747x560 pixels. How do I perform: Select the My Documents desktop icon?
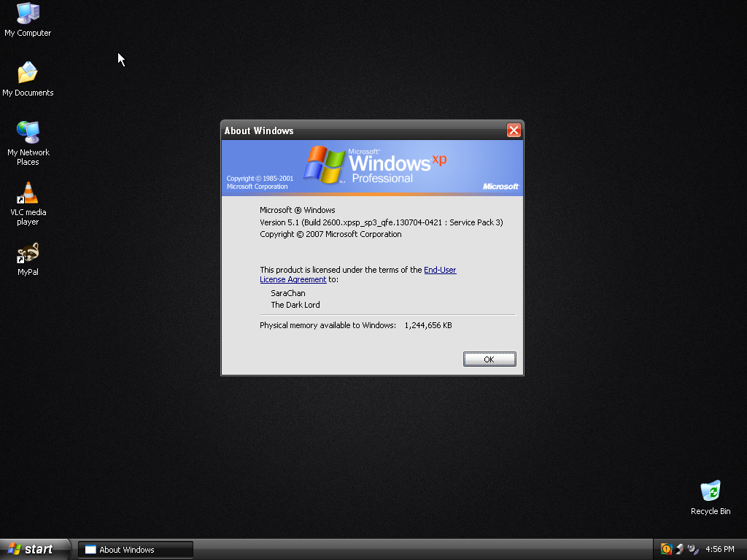click(28, 79)
